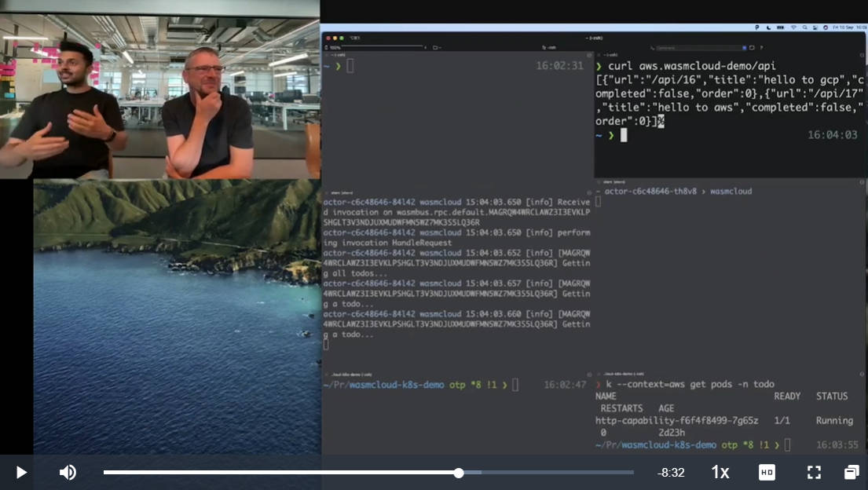This screenshot has width=868, height=490.
Task: Seek using the video progress bar handle
Action: point(459,473)
